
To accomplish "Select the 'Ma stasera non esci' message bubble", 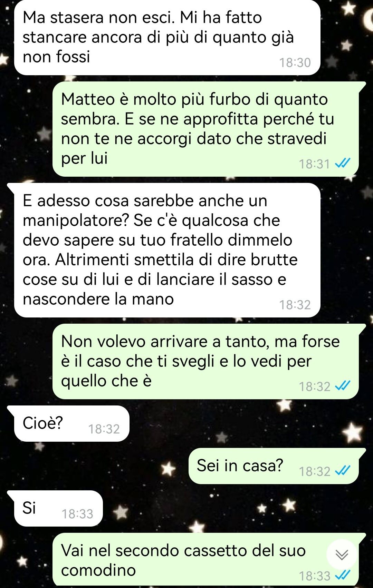I will [167, 37].
